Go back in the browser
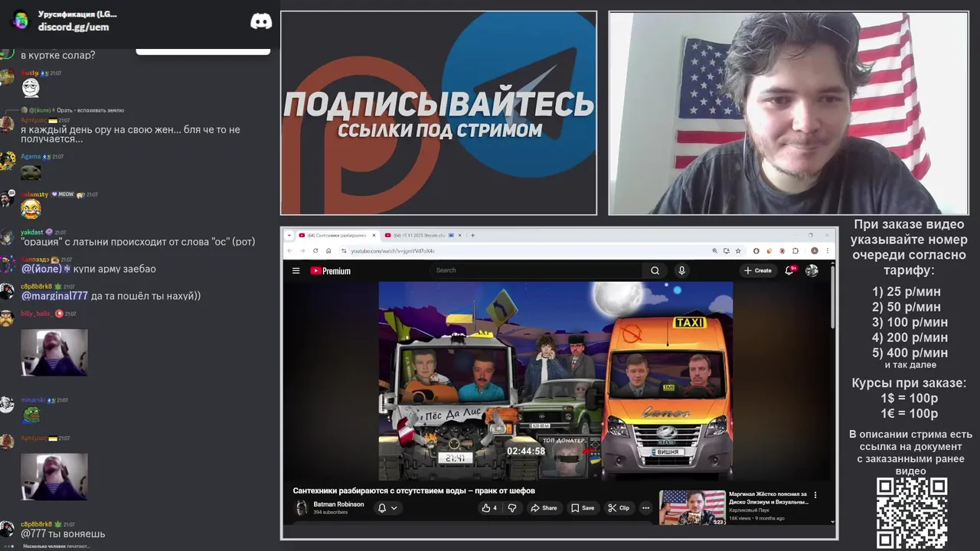 coord(289,250)
